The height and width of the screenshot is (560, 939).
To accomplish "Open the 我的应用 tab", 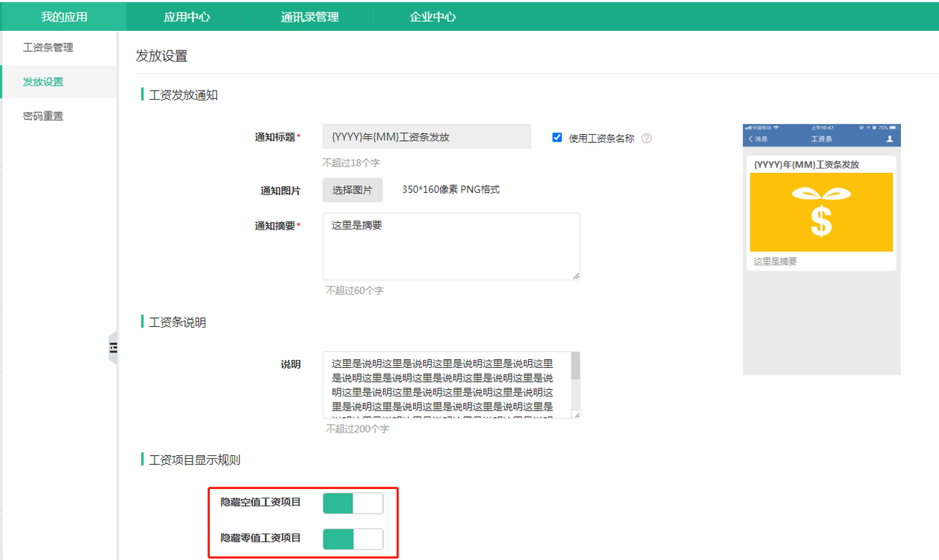I will [x=64, y=16].
